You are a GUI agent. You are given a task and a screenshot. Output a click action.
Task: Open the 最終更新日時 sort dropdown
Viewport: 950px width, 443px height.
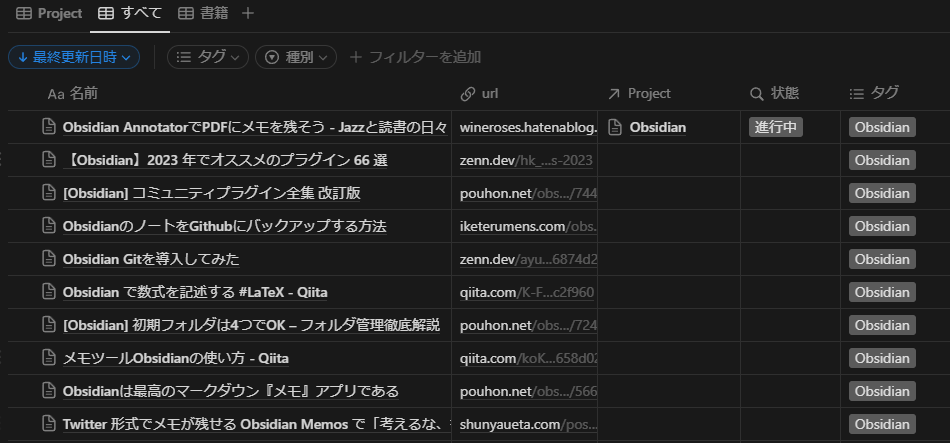click(x=74, y=57)
